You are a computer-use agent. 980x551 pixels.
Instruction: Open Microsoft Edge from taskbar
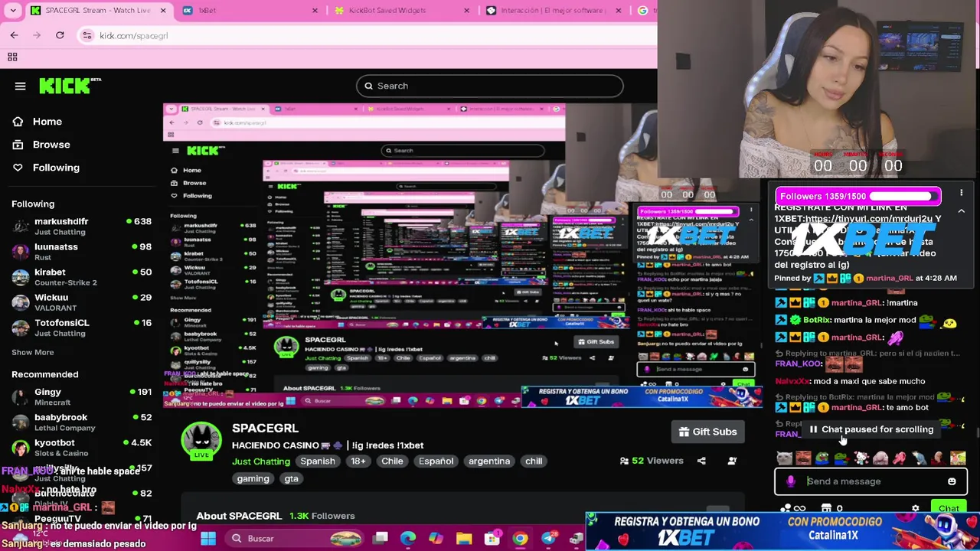tap(408, 538)
